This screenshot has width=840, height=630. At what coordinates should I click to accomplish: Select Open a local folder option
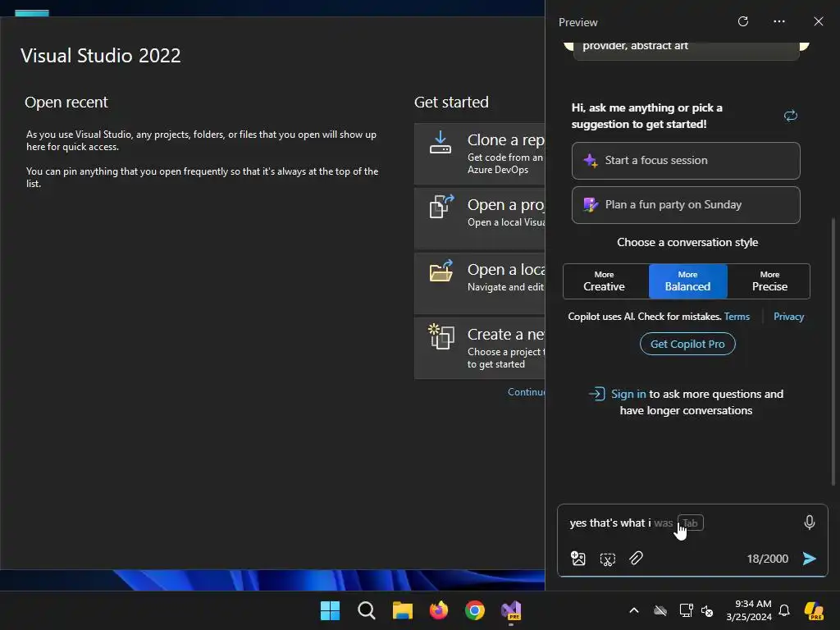point(479,283)
